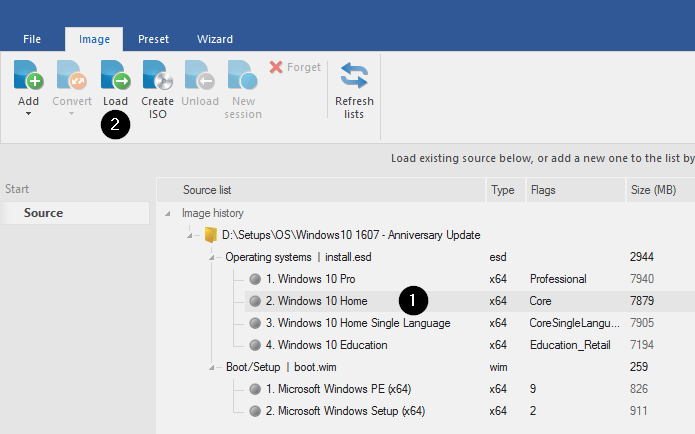Switch to the Preset ribbon tab
Viewport: 695px width, 434px height.
[x=153, y=39]
